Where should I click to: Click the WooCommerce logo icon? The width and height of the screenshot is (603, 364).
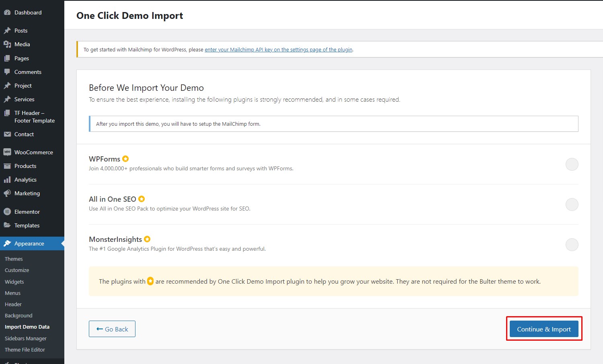pos(7,152)
